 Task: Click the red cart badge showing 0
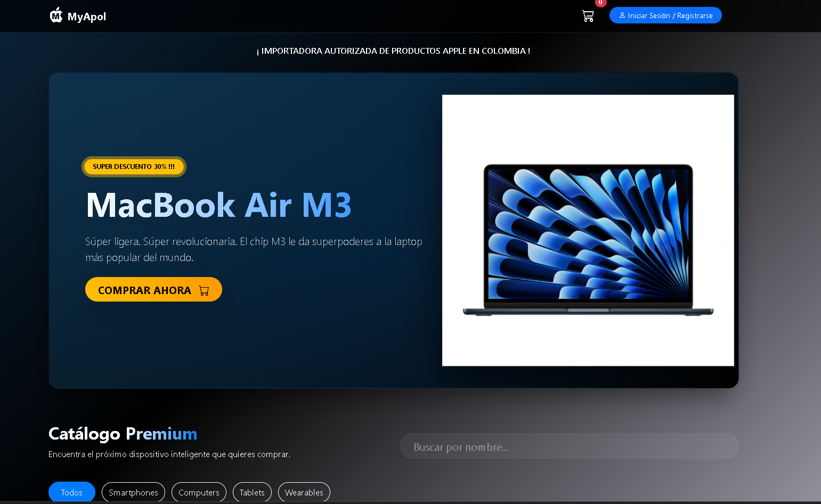[x=600, y=3]
